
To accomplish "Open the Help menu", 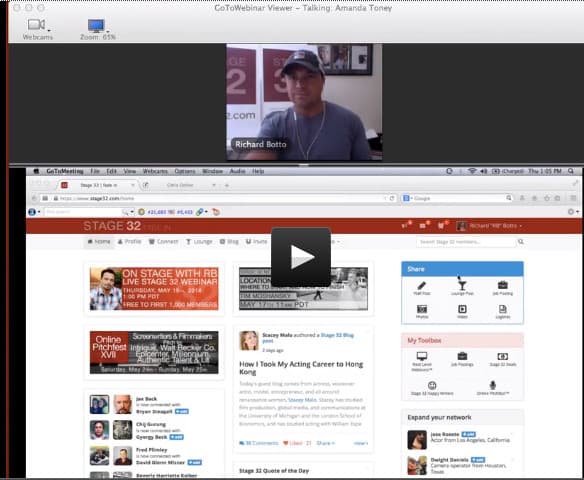I will pyautogui.click(x=258, y=171).
